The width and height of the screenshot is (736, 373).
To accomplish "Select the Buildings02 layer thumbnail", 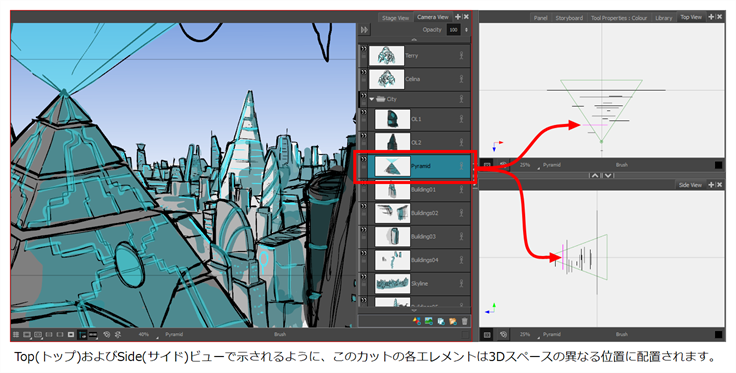I will [392, 213].
